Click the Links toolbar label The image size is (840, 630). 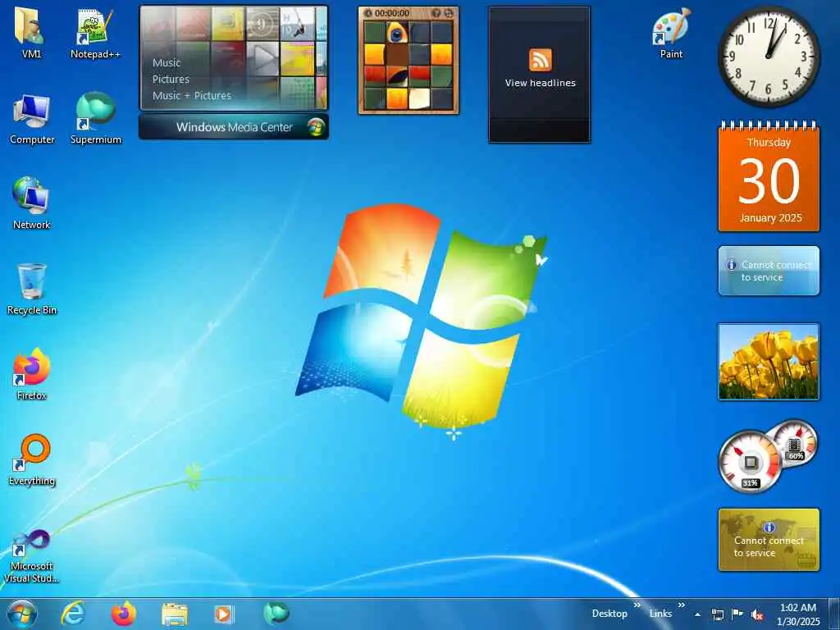tap(660, 614)
